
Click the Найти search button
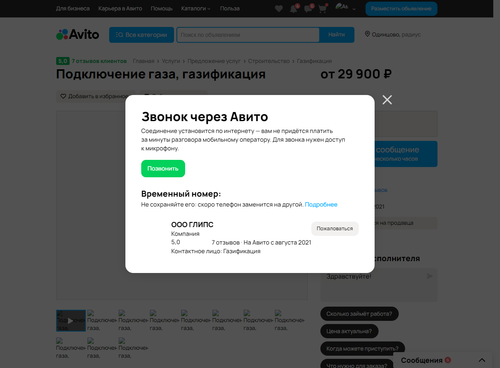click(x=337, y=35)
